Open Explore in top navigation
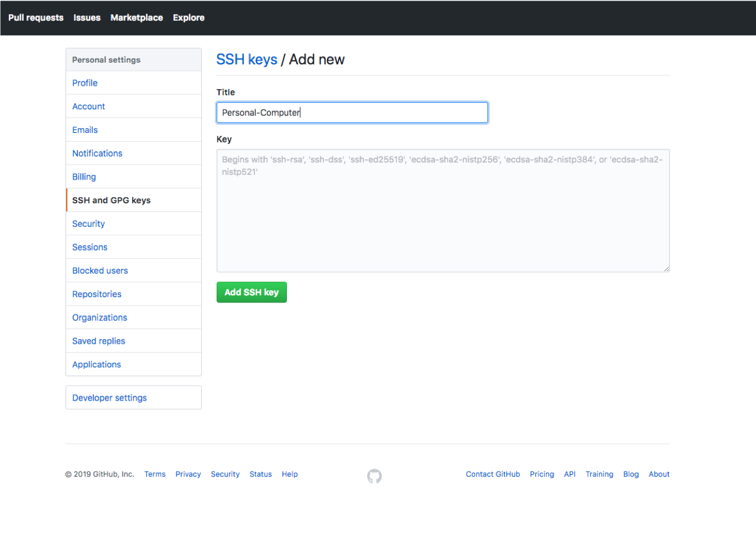The image size is (756, 534). coord(189,18)
